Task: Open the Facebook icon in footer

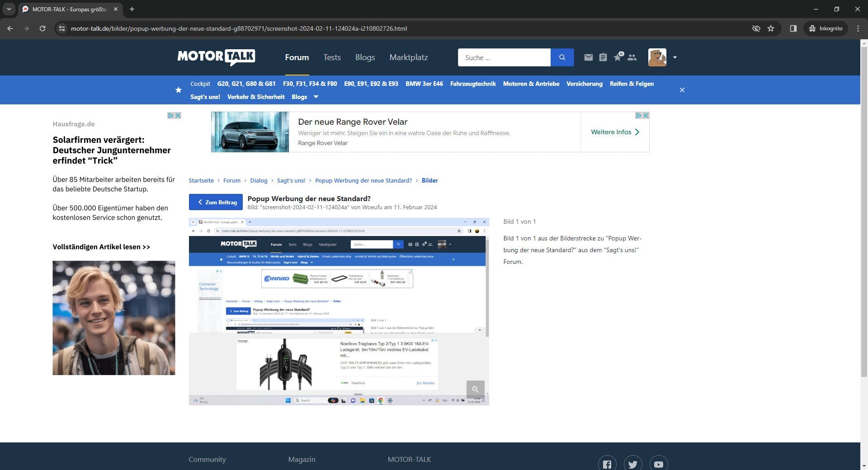Action: tap(607, 464)
